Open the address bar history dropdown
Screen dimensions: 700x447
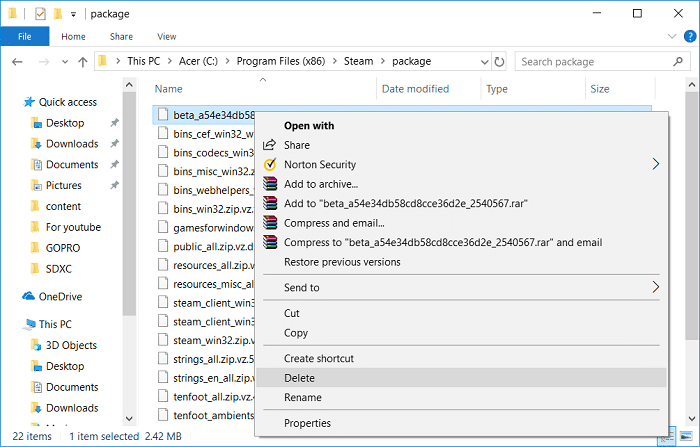pos(483,62)
